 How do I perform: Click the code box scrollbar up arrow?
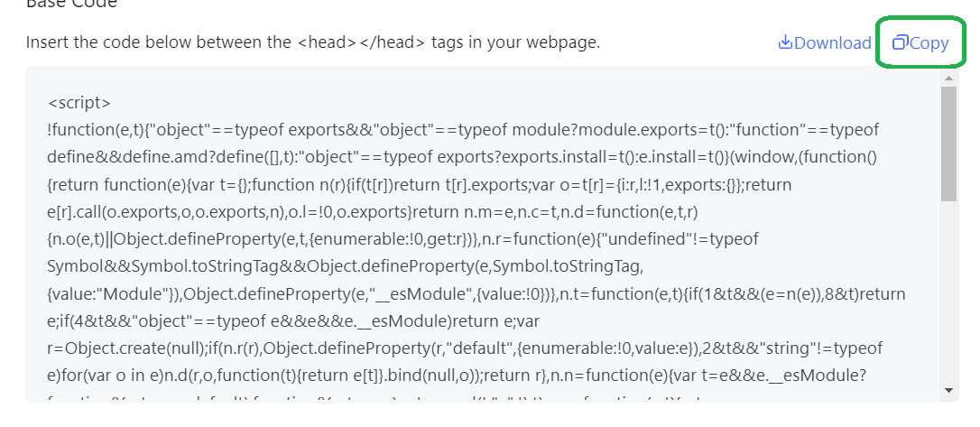tap(948, 79)
